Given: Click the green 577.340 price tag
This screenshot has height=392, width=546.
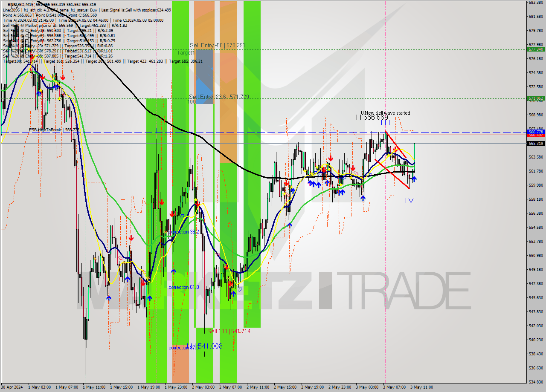Looking at the screenshot, I should (536, 49).
